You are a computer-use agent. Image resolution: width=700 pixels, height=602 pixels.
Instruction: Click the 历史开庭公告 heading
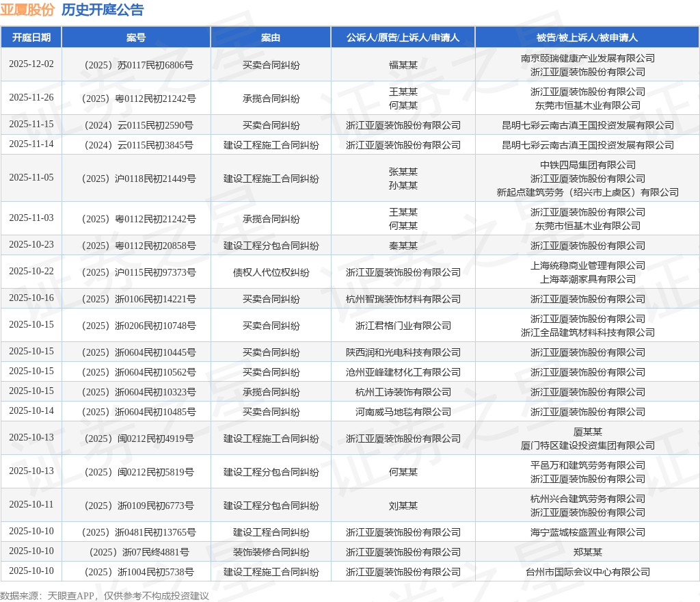click(x=103, y=10)
